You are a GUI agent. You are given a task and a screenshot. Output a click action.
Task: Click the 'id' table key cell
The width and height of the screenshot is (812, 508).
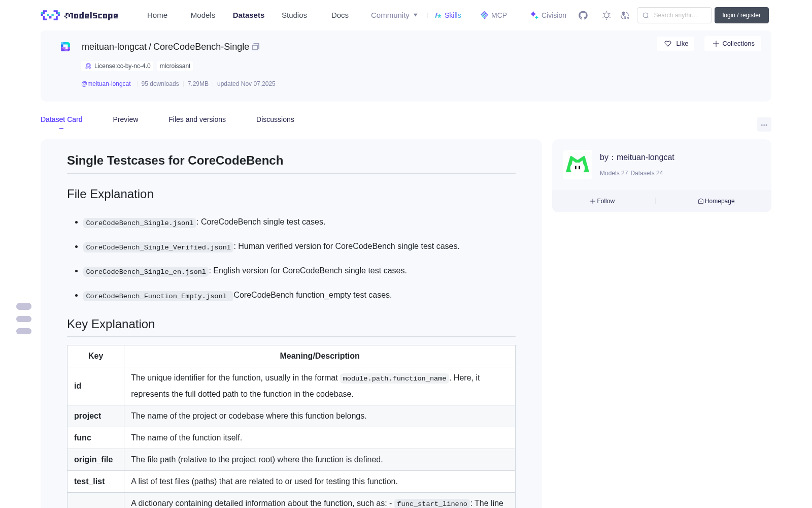coord(95,386)
